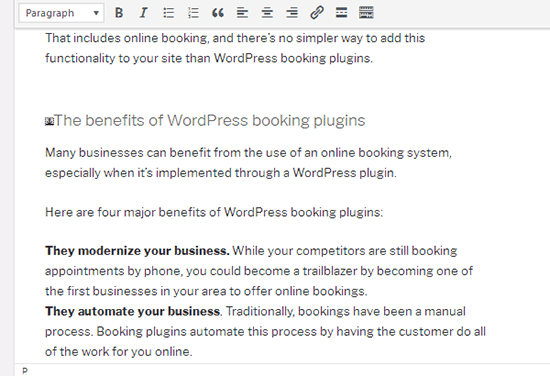Click the 'P' element path in the status bar

pyautogui.click(x=25, y=371)
